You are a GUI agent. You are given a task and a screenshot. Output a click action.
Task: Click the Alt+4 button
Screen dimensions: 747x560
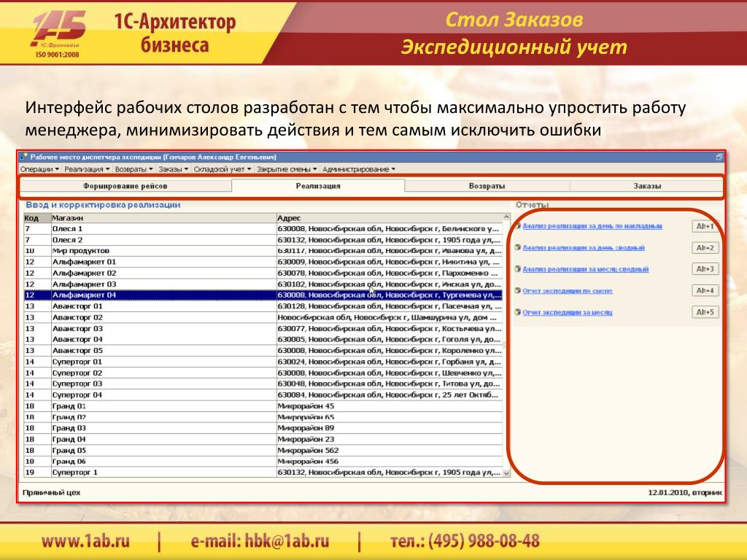(x=705, y=290)
